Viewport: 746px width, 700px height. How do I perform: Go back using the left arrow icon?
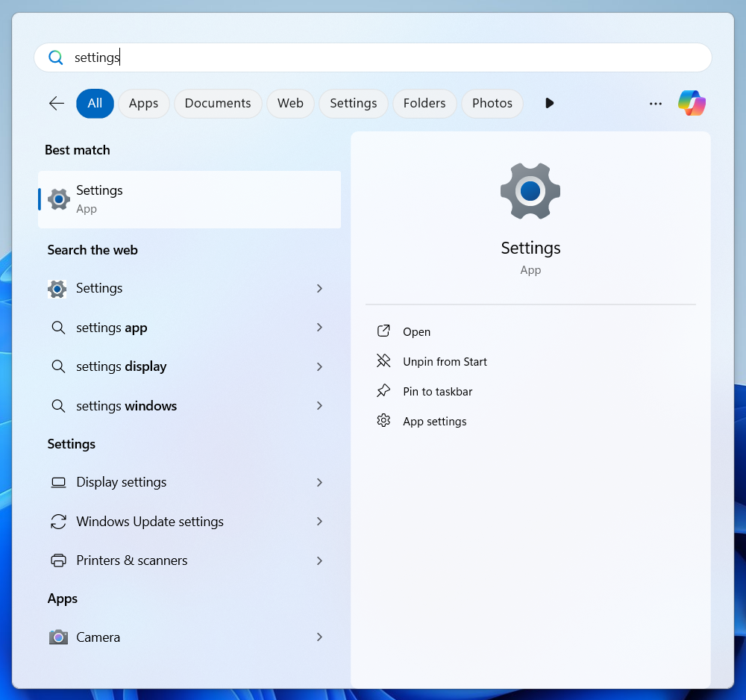(x=57, y=103)
